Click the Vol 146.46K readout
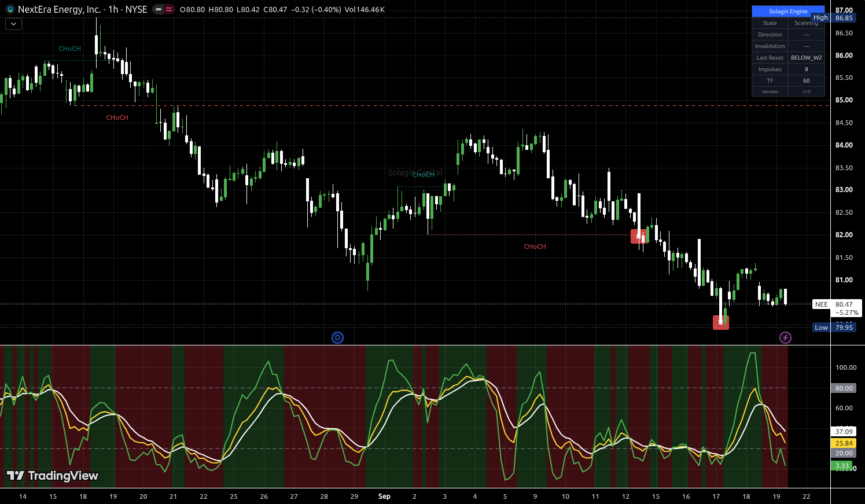This screenshot has width=865, height=504. tap(365, 10)
